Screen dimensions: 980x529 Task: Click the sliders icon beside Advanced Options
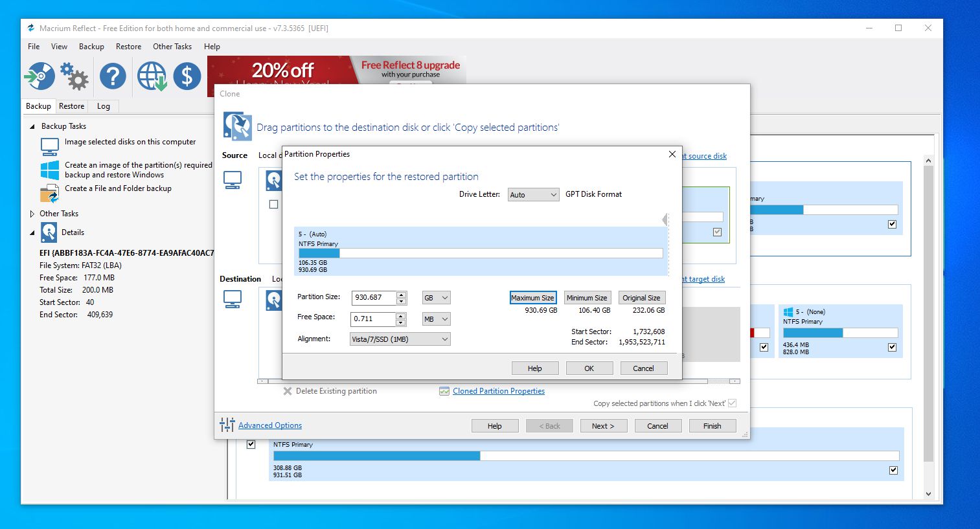(x=227, y=425)
